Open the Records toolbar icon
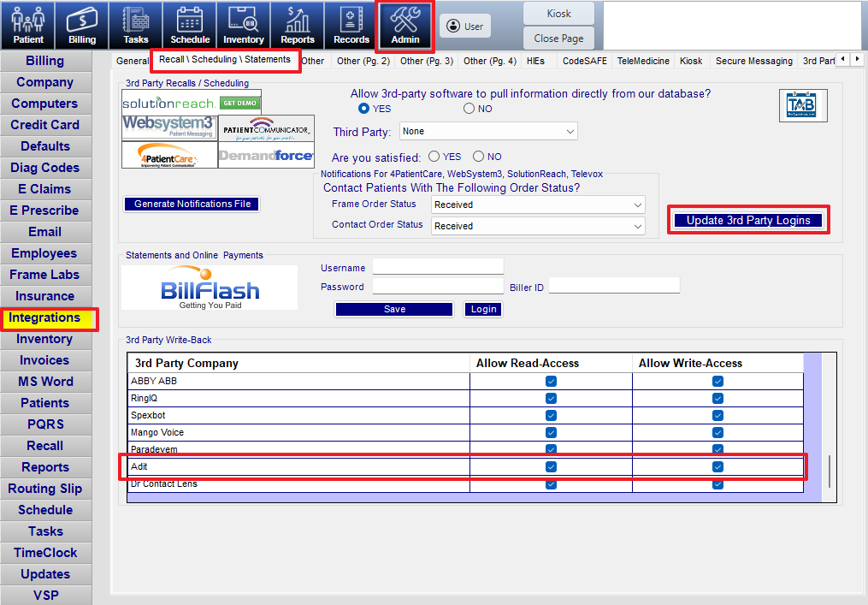Viewport: 868px width, 605px height. [351, 25]
